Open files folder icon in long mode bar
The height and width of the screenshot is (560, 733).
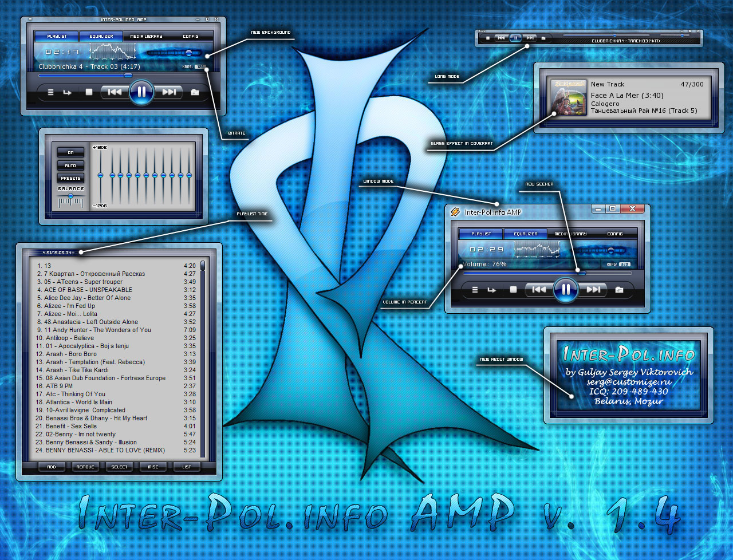point(543,38)
